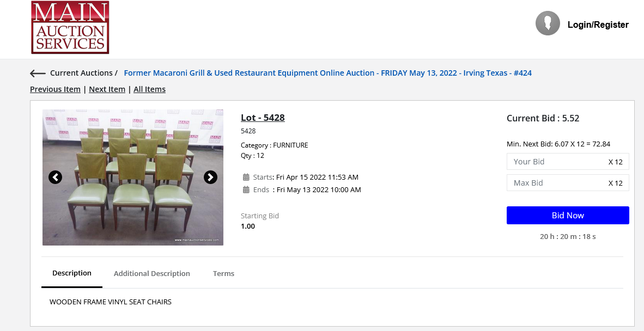Switch to the Additional Description tab
The height and width of the screenshot is (331, 644).
151,274
